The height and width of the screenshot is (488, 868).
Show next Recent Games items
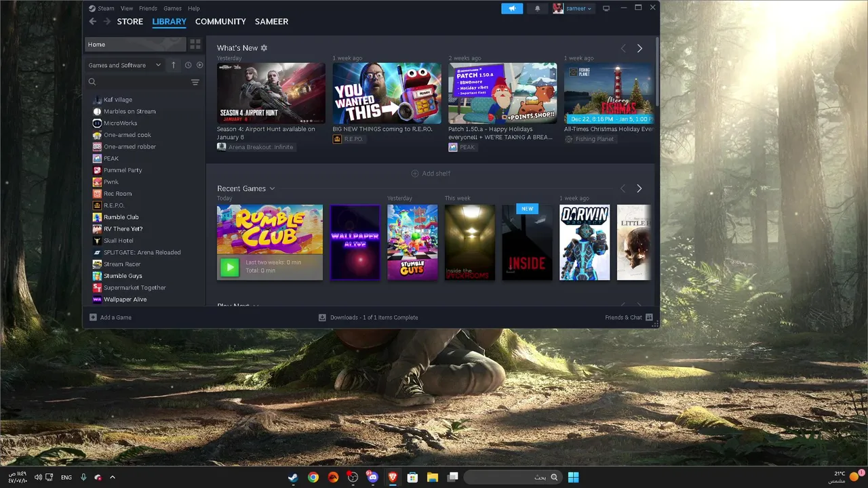click(x=639, y=188)
